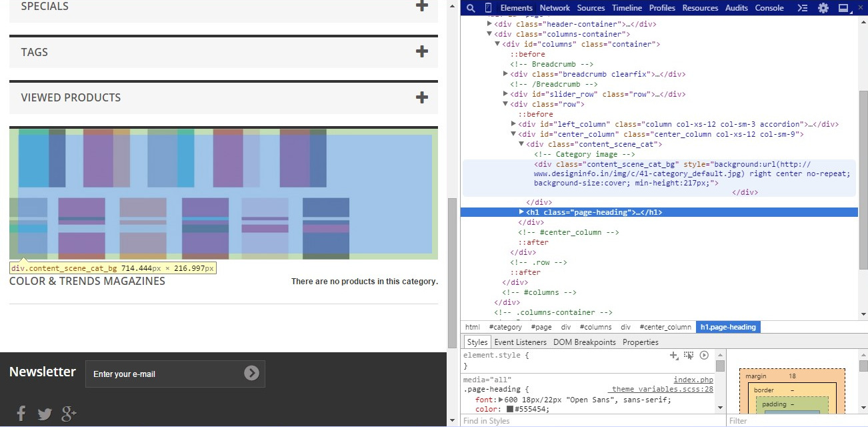The width and height of the screenshot is (868, 427).
Task: Click the html breadcrumb item
Action: coord(473,327)
